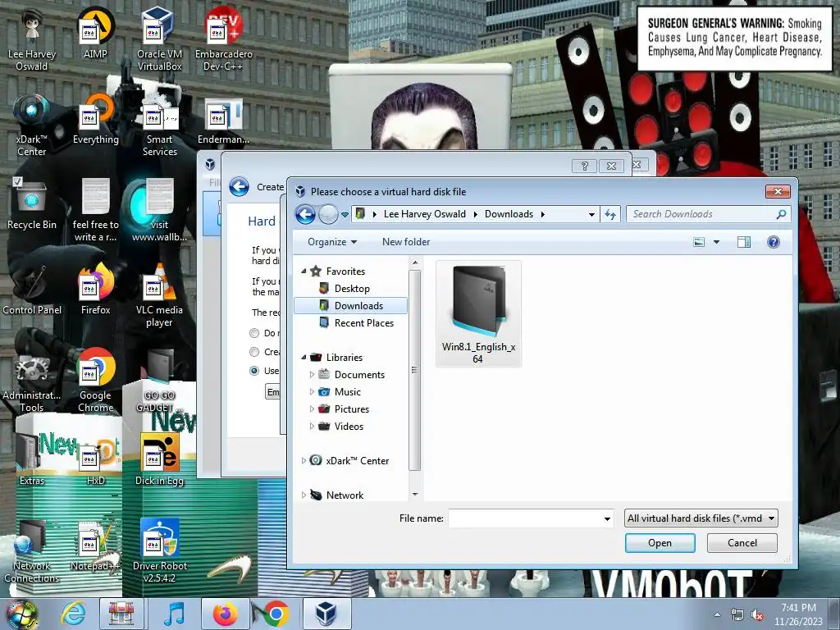This screenshot has height=630, width=840.
Task: Open the clock showing 7:41 PM
Action: 798,614
